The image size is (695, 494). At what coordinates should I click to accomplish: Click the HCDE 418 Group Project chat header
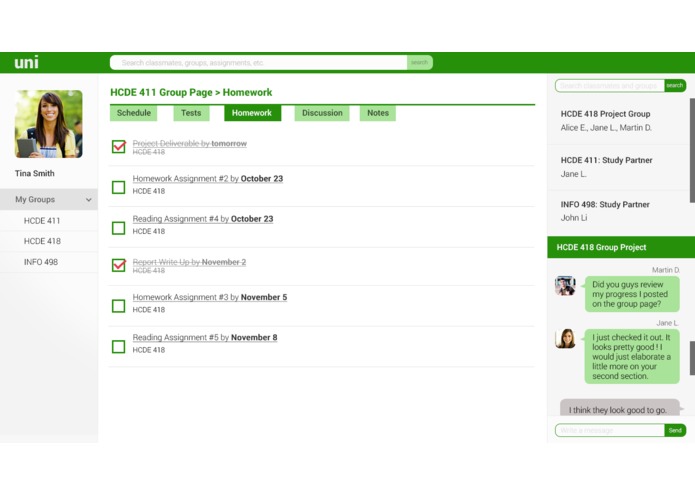coord(621,247)
